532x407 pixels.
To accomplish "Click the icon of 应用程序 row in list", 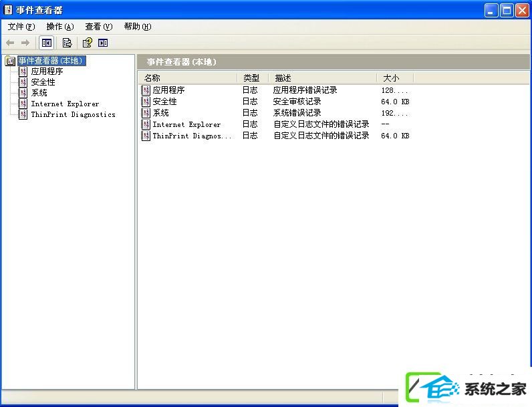I will [146, 90].
